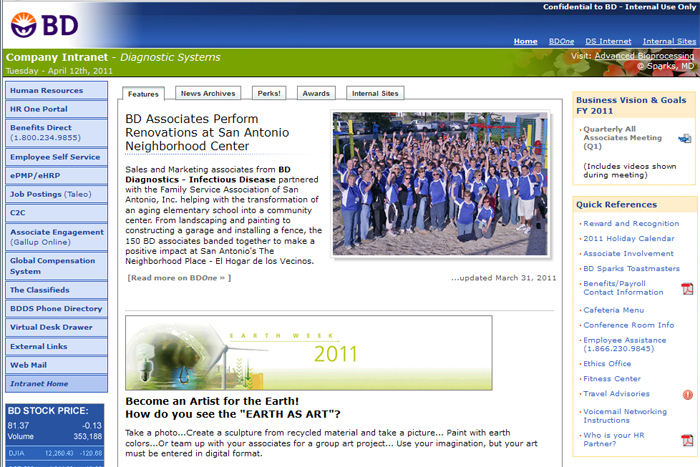Click the Home link in the top navigation

525,41
